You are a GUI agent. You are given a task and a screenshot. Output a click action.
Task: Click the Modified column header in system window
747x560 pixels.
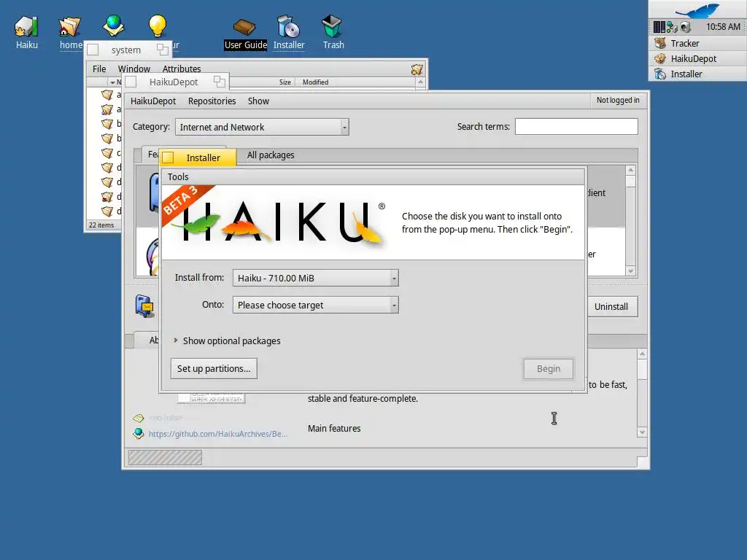pos(315,82)
